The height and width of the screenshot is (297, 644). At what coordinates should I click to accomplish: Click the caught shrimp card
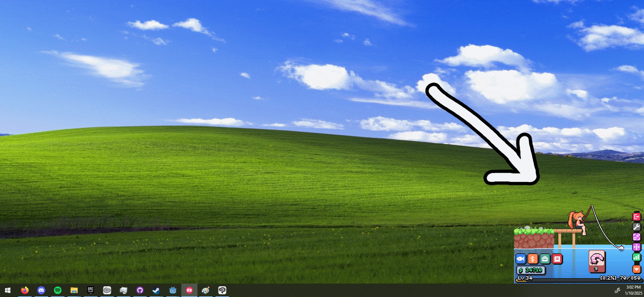pyautogui.click(x=597, y=261)
